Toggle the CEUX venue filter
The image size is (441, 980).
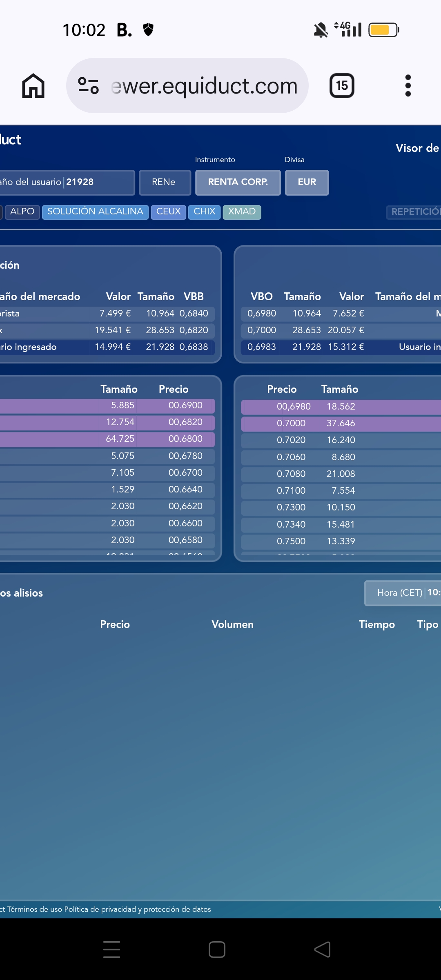click(x=168, y=212)
